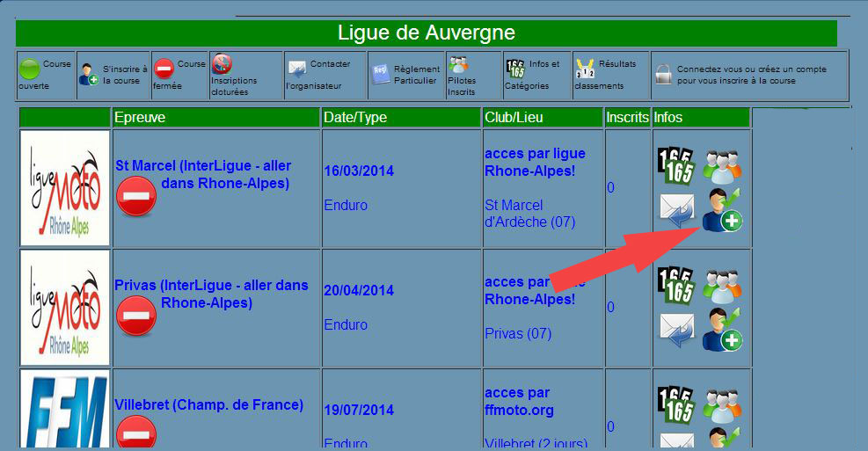Open categories info icon for Villebret
Image resolution: width=868 pixels, height=451 pixels.
point(676,405)
